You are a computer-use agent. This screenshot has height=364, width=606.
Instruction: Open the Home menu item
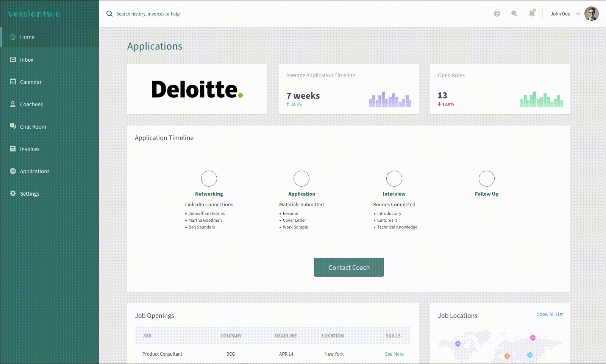[x=50, y=37]
